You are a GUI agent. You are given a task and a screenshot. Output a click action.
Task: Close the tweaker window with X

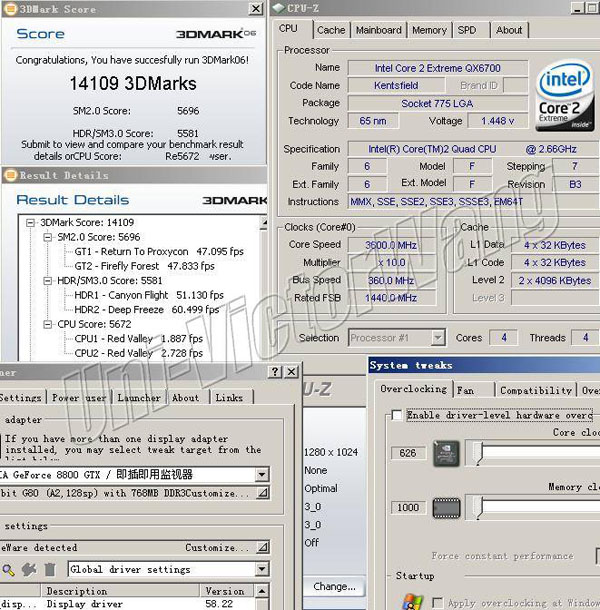291,372
